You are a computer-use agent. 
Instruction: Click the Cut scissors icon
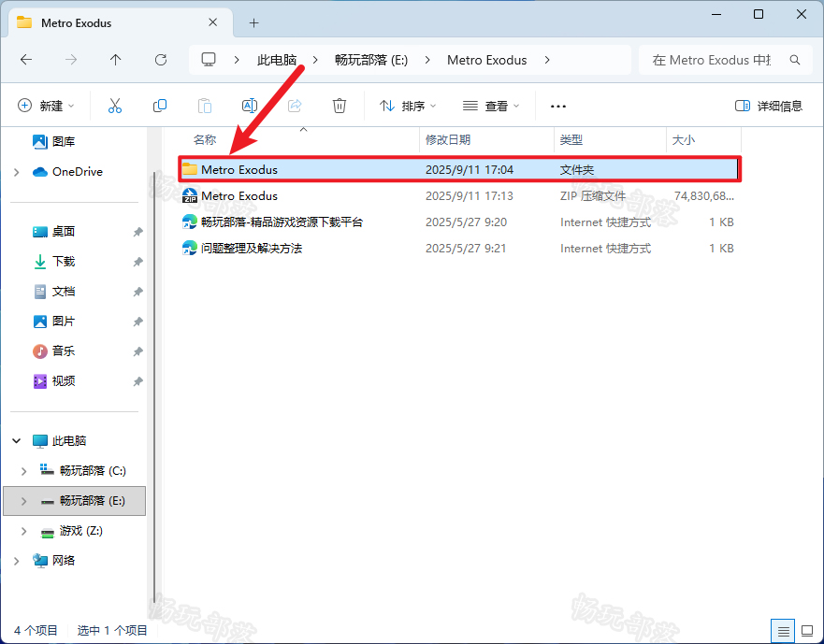[x=114, y=106]
